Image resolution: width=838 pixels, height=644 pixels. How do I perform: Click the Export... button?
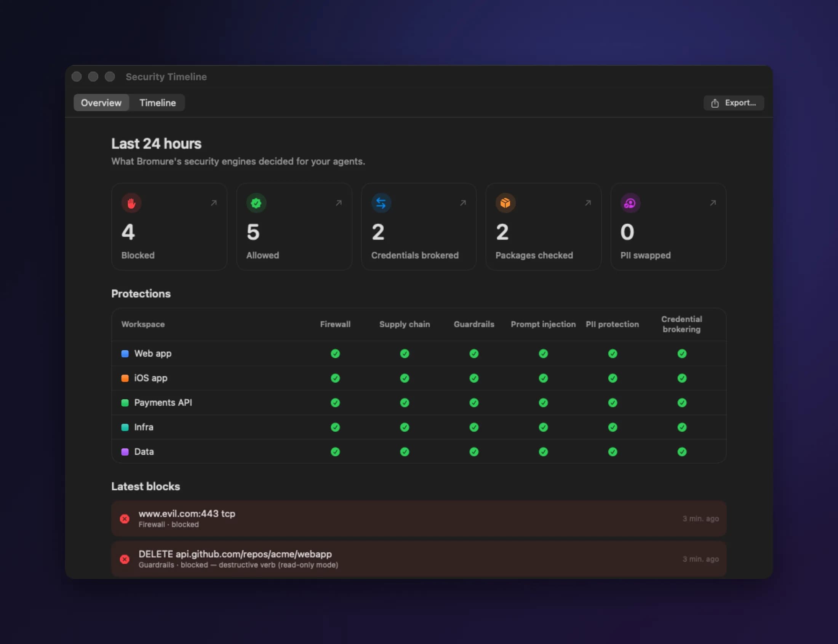[x=734, y=103]
